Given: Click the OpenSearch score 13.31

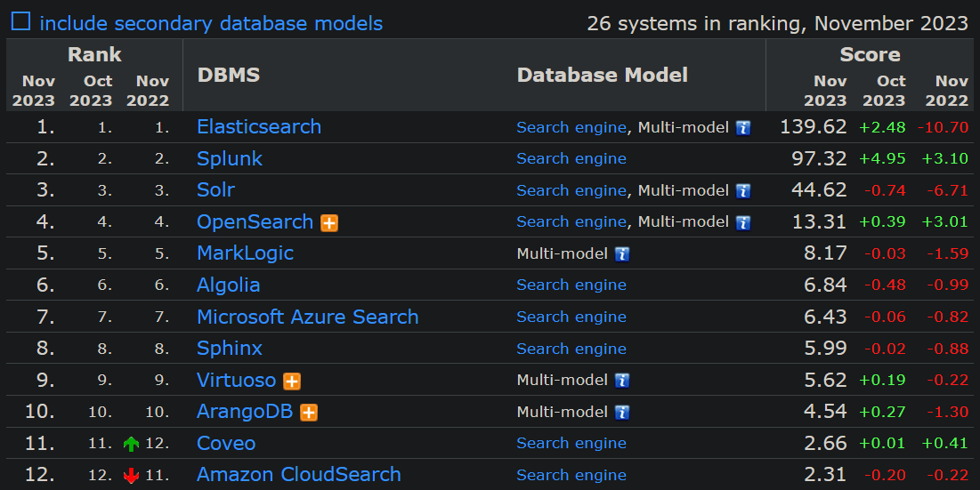Looking at the screenshot, I should click(820, 221).
